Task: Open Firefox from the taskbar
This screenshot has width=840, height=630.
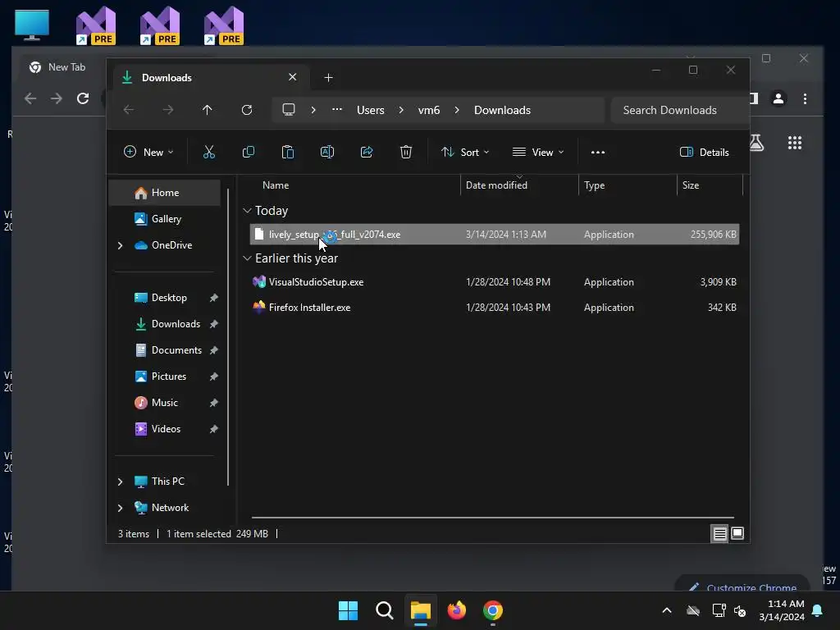Action: [x=456, y=610]
